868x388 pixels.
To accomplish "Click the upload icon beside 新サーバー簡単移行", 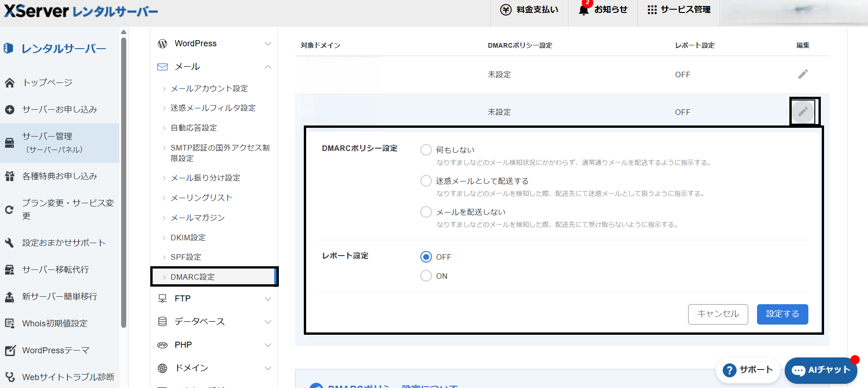I will pyautogui.click(x=10, y=297).
